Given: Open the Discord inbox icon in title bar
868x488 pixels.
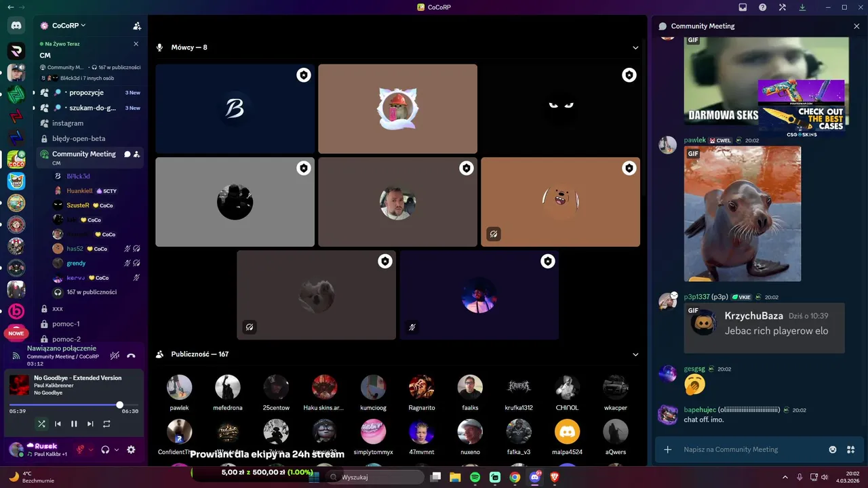Looking at the screenshot, I should (743, 7).
